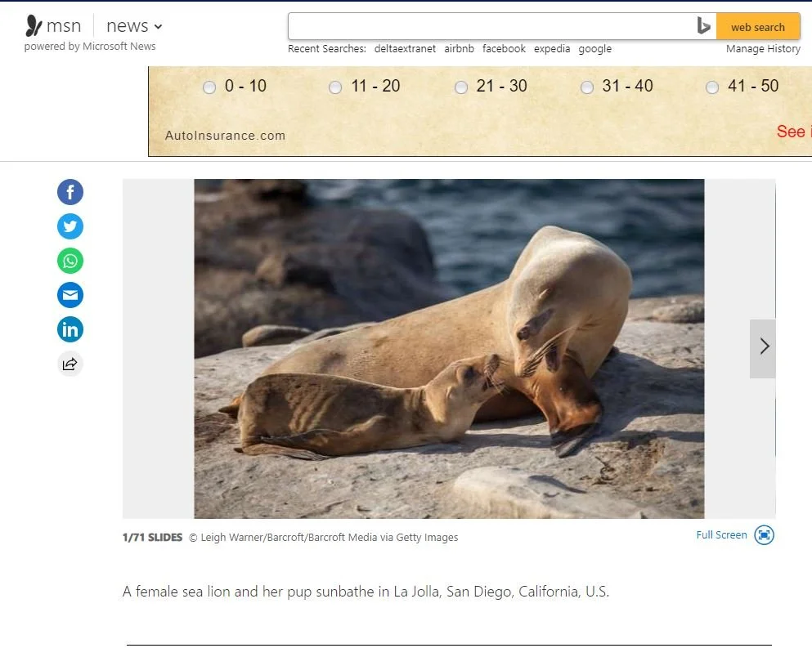812x648 pixels.
Task: Share via WhatsApp icon
Action: click(70, 261)
